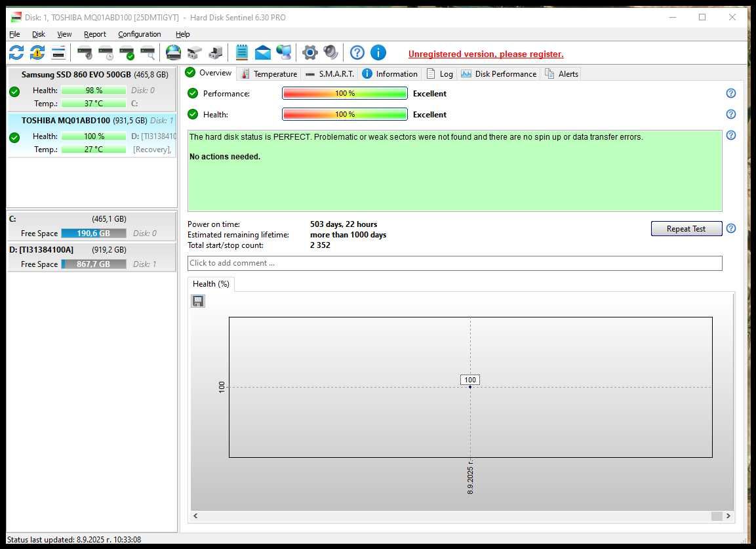Click the blue envelope email icon
The image size is (756, 549).
coord(263,52)
